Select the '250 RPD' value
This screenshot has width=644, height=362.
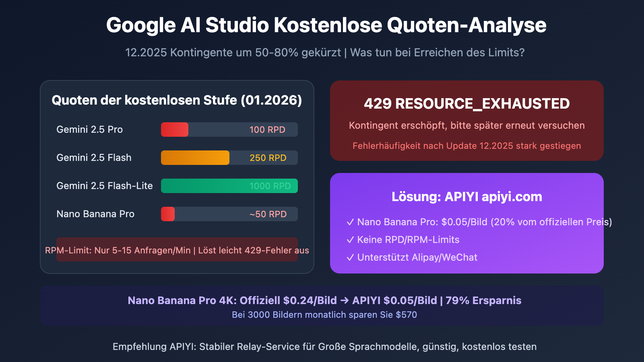[x=268, y=158]
